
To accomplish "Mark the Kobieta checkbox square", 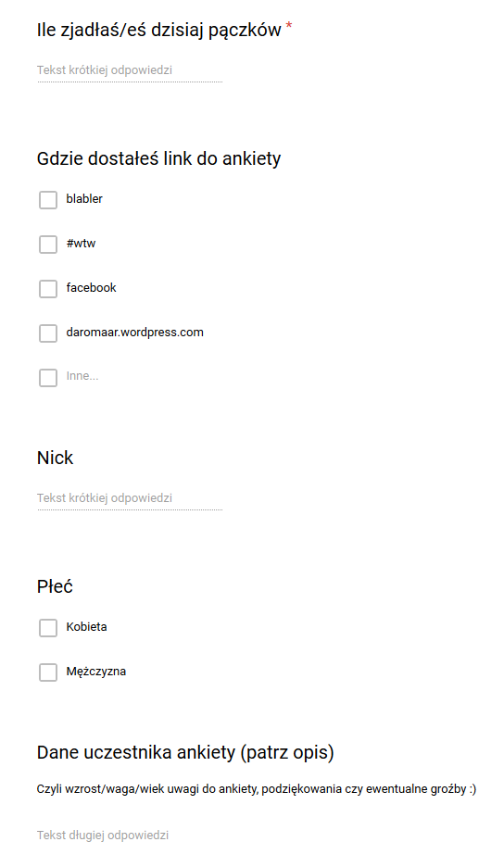I will click(48, 628).
